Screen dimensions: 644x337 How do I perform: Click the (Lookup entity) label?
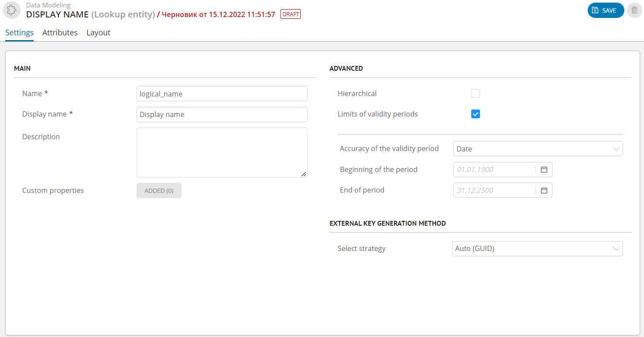pos(123,14)
